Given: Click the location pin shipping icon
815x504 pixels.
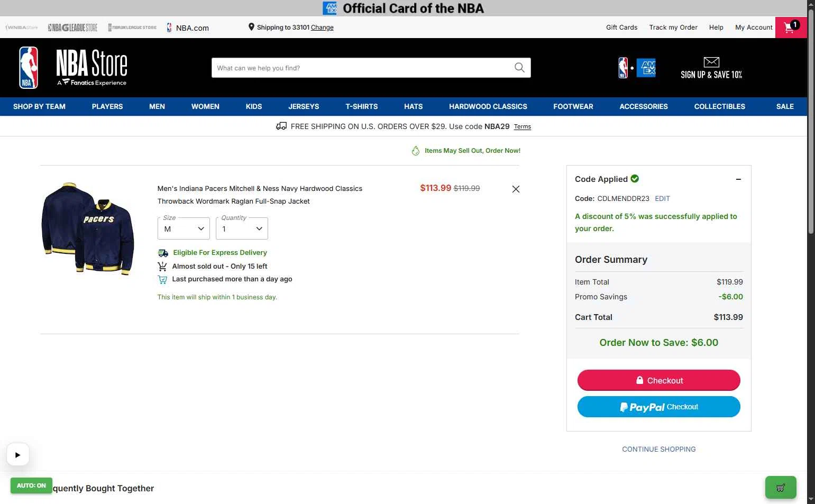Looking at the screenshot, I should [251, 27].
